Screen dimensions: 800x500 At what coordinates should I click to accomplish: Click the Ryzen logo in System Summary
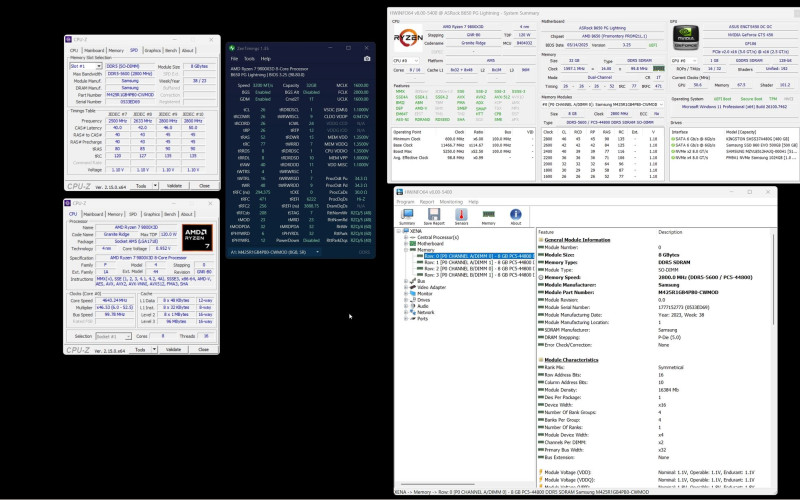408,37
